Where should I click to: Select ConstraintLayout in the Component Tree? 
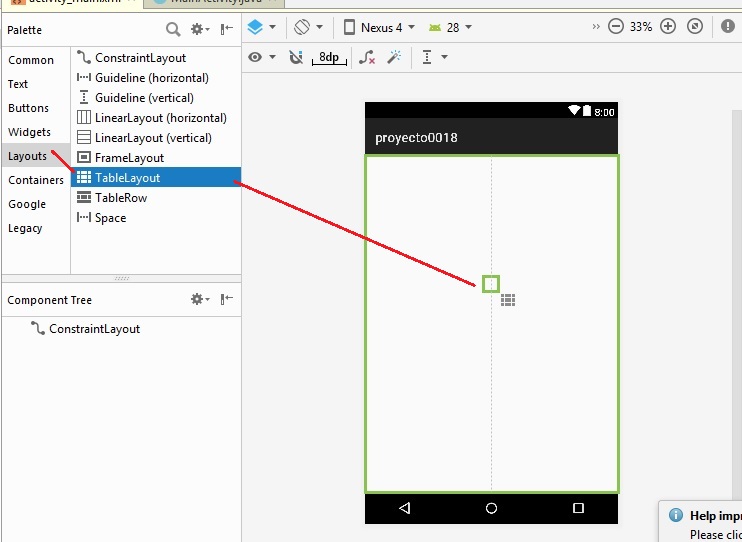[x=94, y=329]
